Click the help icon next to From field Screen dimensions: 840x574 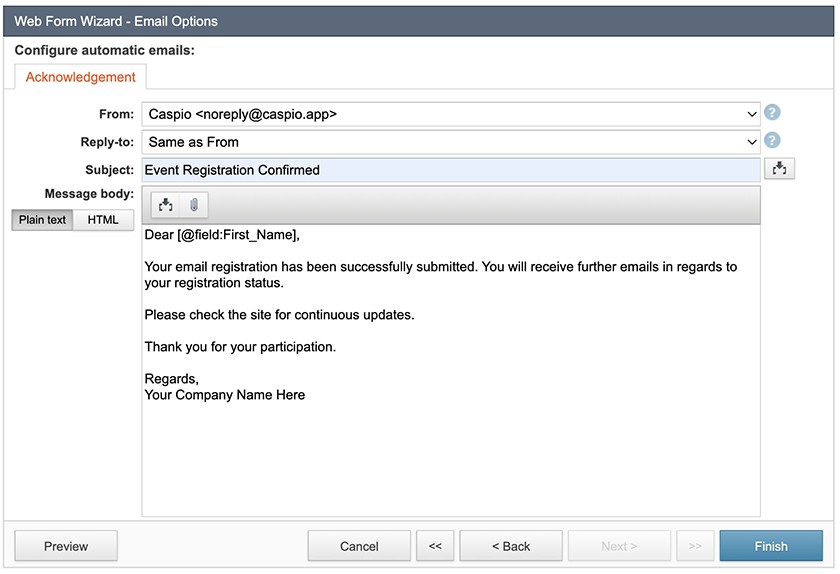coord(772,113)
